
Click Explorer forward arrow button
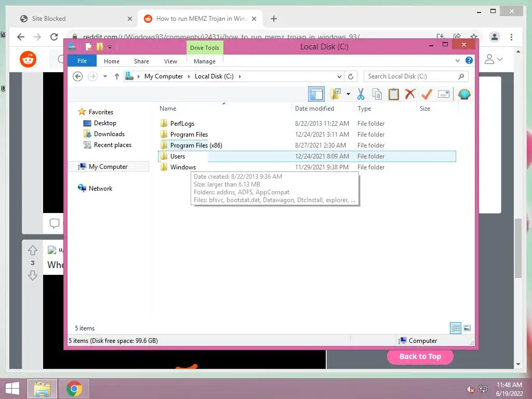coord(92,76)
